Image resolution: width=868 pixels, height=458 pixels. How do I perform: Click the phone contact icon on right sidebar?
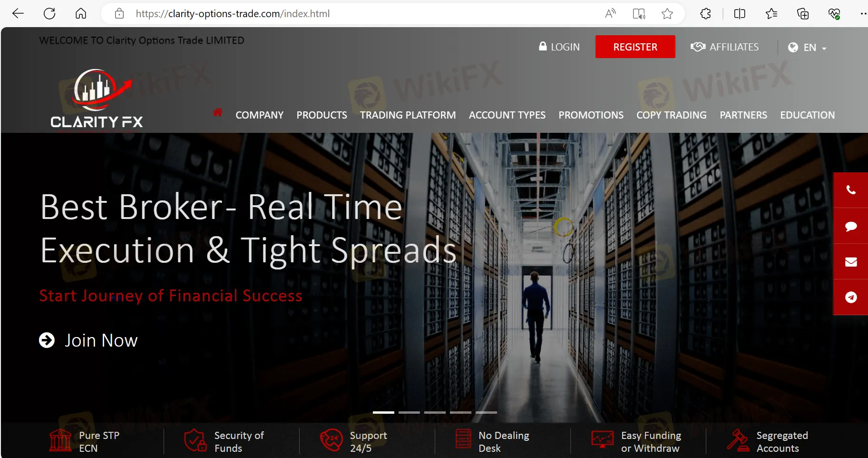click(x=851, y=190)
